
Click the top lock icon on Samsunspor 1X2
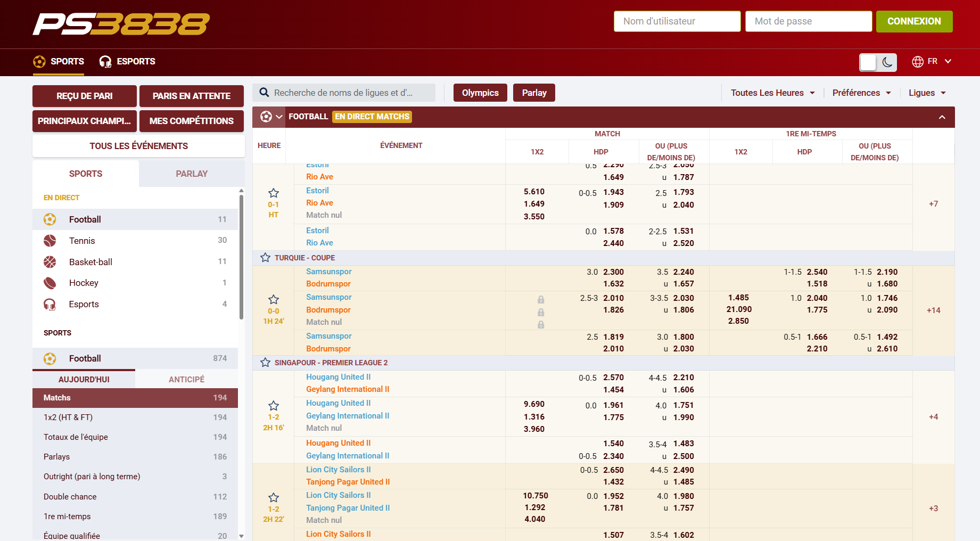pyautogui.click(x=541, y=299)
